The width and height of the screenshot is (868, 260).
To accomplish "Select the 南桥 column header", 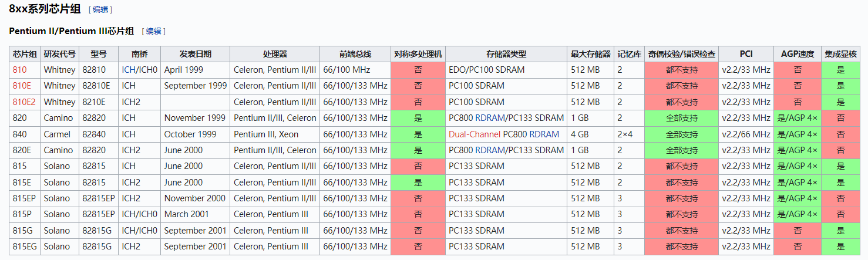I will click(x=140, y=54).
